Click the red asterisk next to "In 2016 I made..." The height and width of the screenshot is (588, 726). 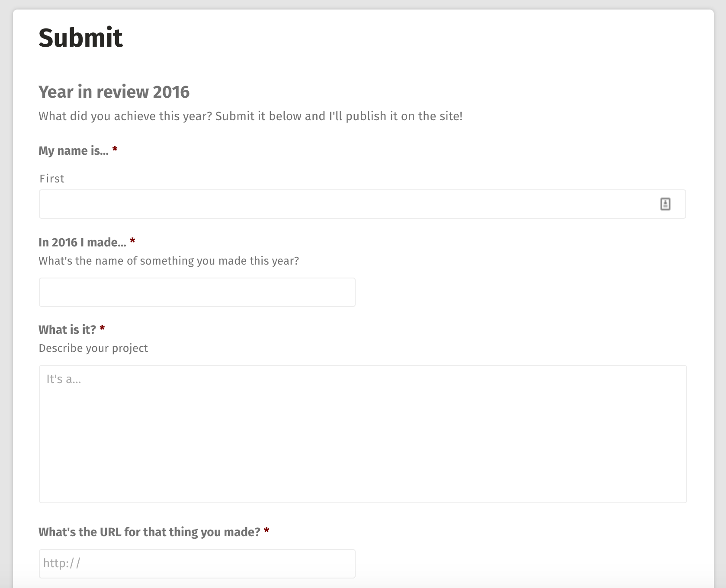tap(132, 241)
